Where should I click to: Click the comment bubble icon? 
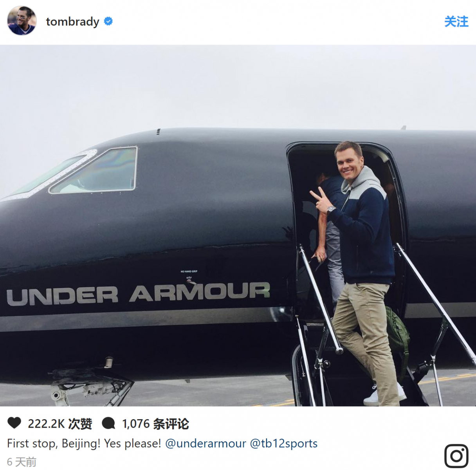tap(108, 423)
